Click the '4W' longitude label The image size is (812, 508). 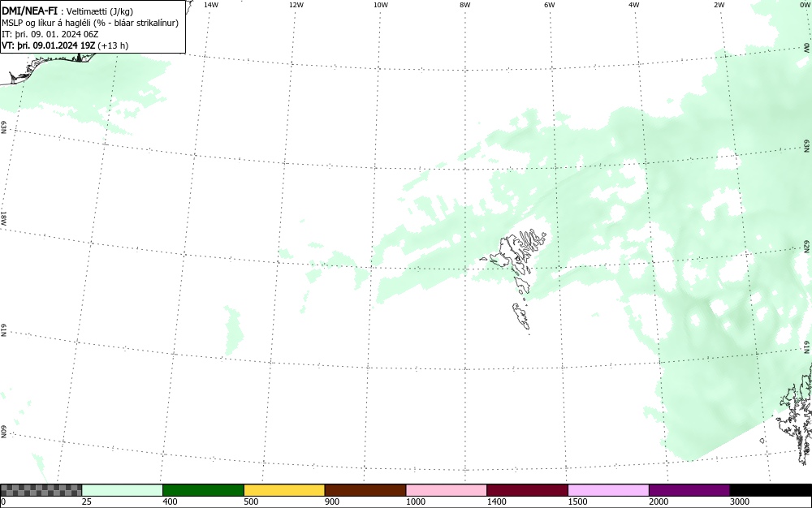(634, 5)
